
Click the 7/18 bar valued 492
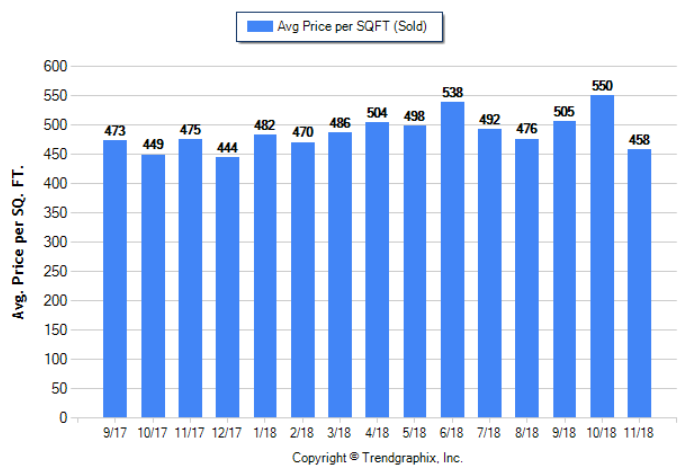coord(490,273)
